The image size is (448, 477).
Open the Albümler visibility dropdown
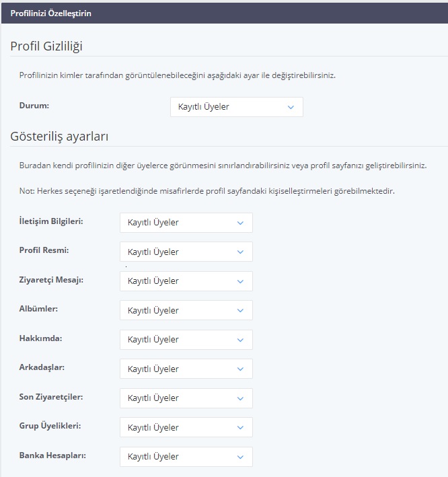pyautogui.click(x=186, y=310)
